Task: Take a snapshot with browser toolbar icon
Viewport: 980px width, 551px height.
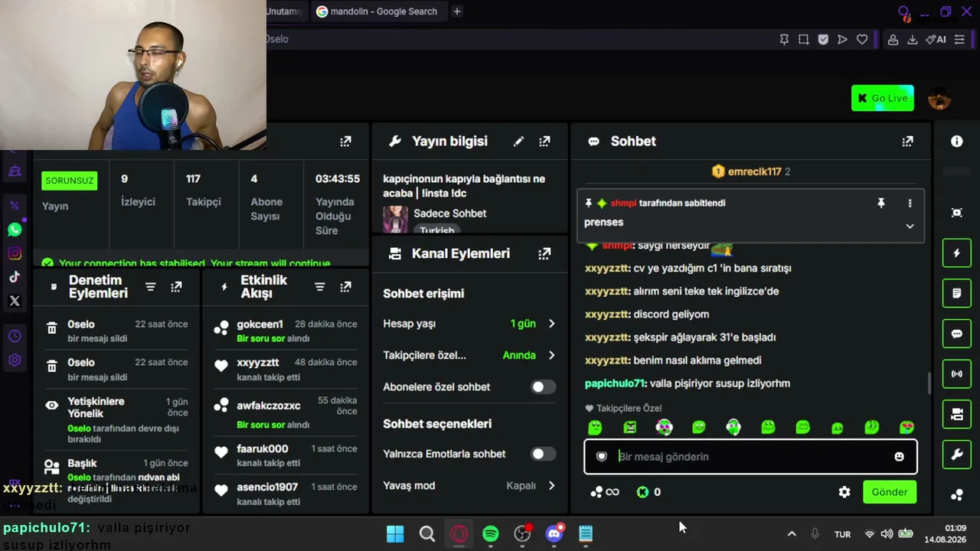Action: click(x=803, y=39)
